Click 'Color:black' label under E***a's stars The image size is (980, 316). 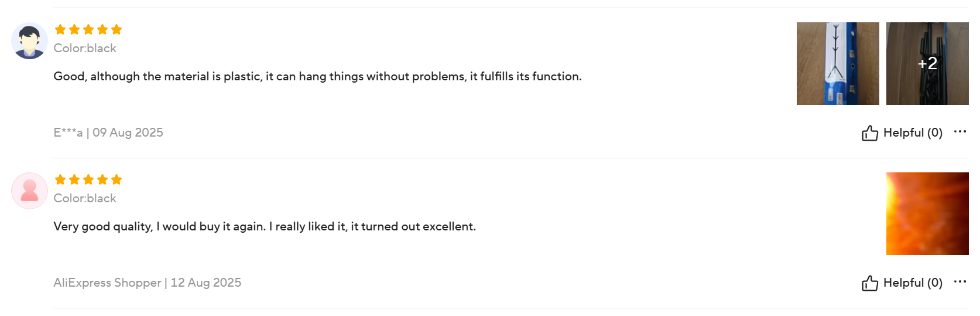tap(85, 48)
